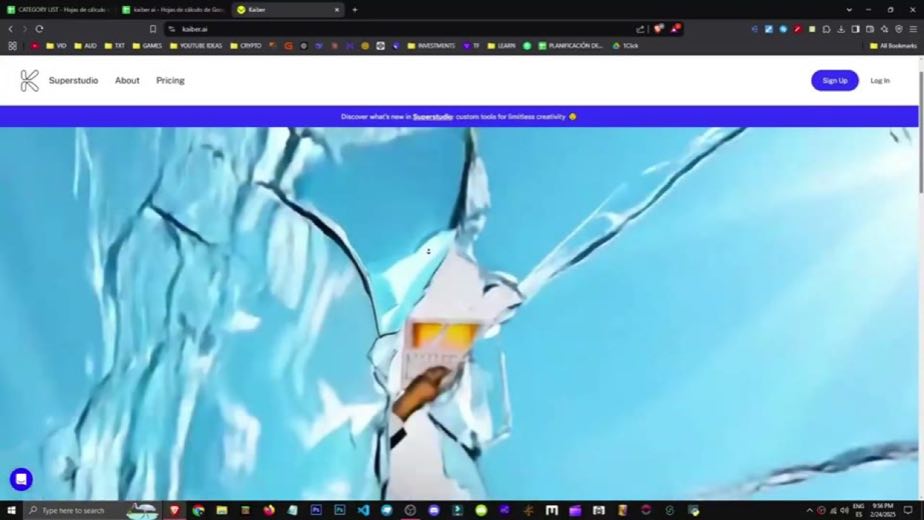The width and height of the screenshot is (924, 520).
Task: Click the Kaiber K logo
Action: (29, 81)
